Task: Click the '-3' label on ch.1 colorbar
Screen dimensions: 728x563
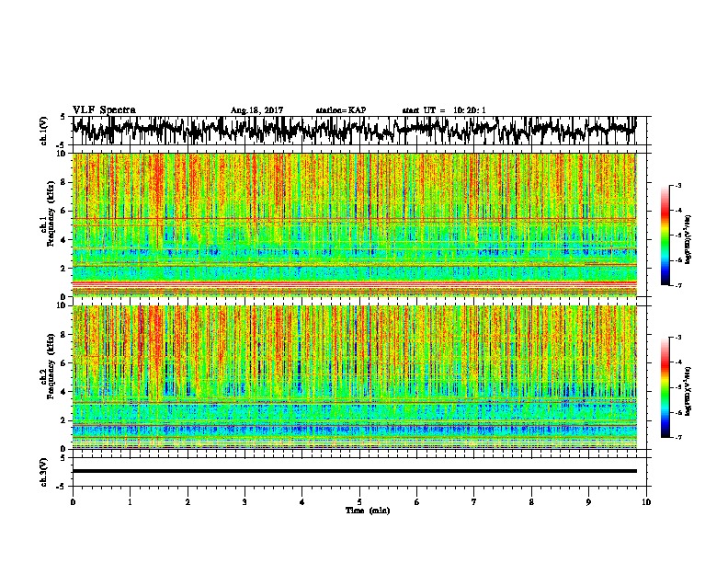Action: tap(677, 185)
